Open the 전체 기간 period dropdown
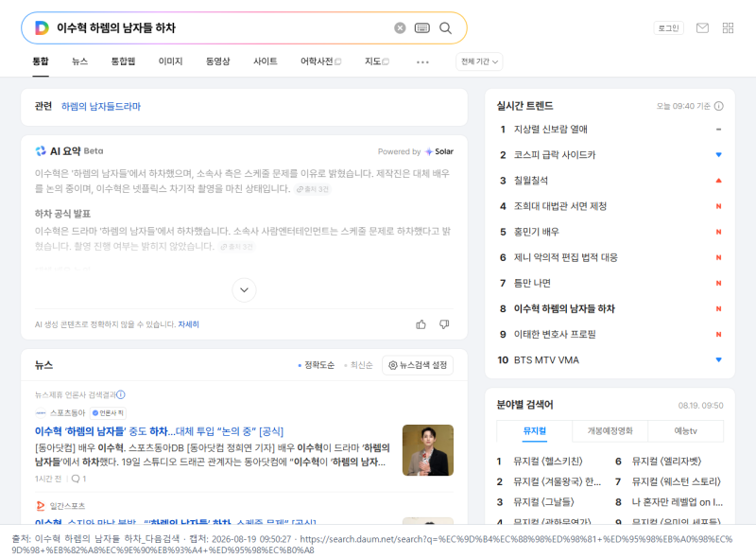The image size is (756, 558). pyautogui.click(x=479, y=61)
